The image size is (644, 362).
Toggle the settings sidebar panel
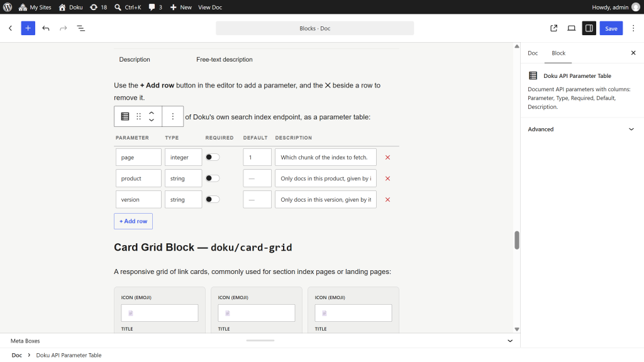tap(589, 28)
